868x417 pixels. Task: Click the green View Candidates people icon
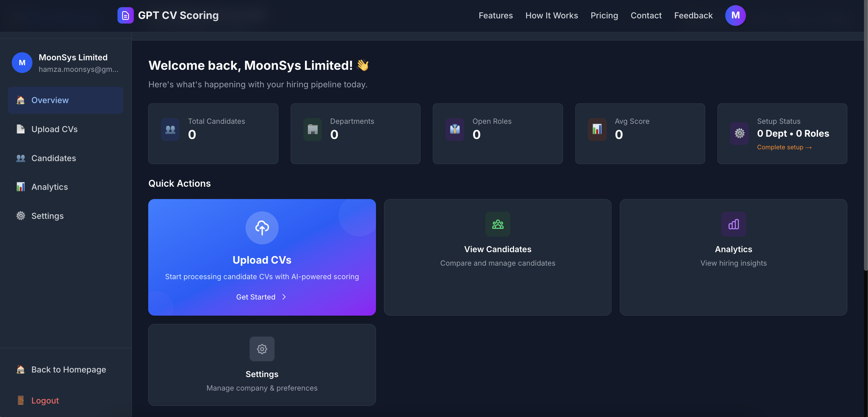(x=497, y=224)
